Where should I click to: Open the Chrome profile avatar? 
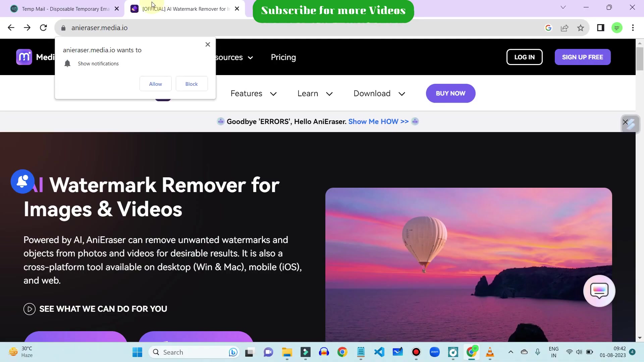[x=617, y=28]
